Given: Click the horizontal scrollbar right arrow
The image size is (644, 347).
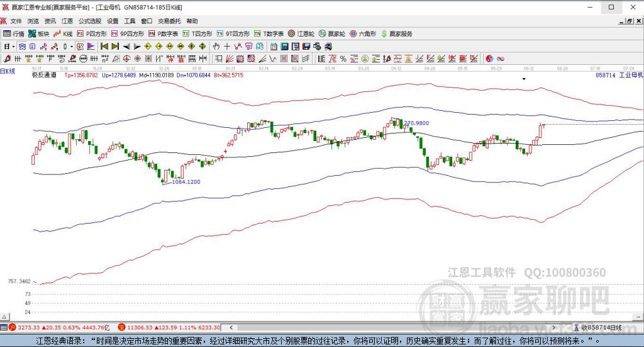Looking at the screenshot, I should click(x=553, y=327).
